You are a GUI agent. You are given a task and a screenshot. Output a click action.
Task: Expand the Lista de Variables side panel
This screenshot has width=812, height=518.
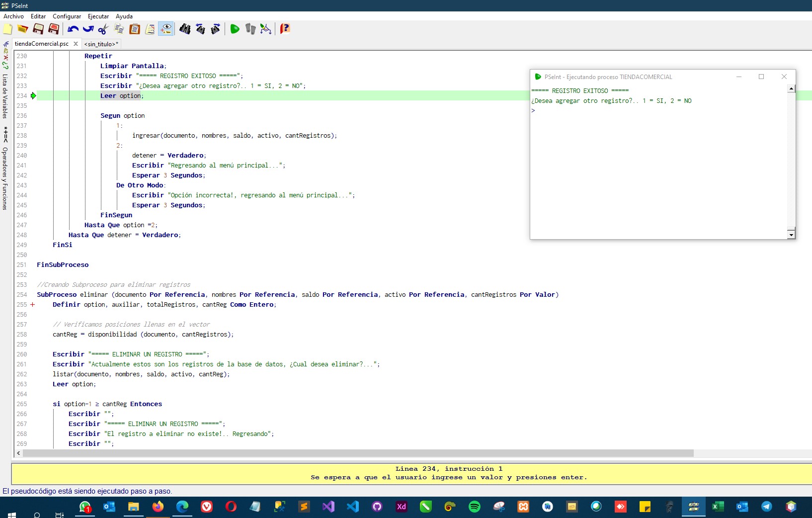(x=5, y=95)
